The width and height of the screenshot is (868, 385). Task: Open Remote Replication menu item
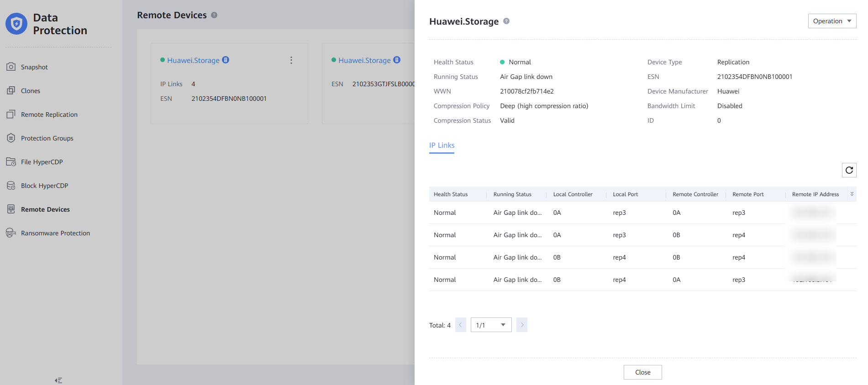pyautogui.click(x=49, y=114)
